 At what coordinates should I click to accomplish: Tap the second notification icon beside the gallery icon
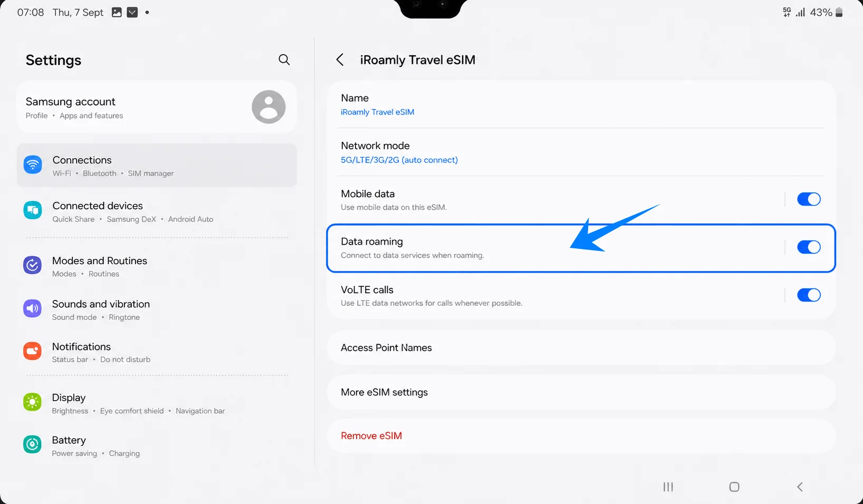click(132, 12)
